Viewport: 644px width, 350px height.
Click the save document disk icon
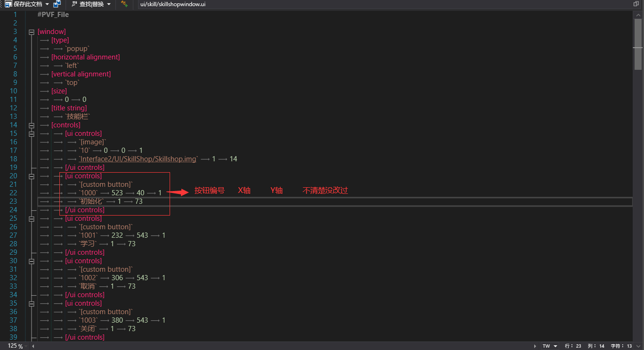point(8,4)
